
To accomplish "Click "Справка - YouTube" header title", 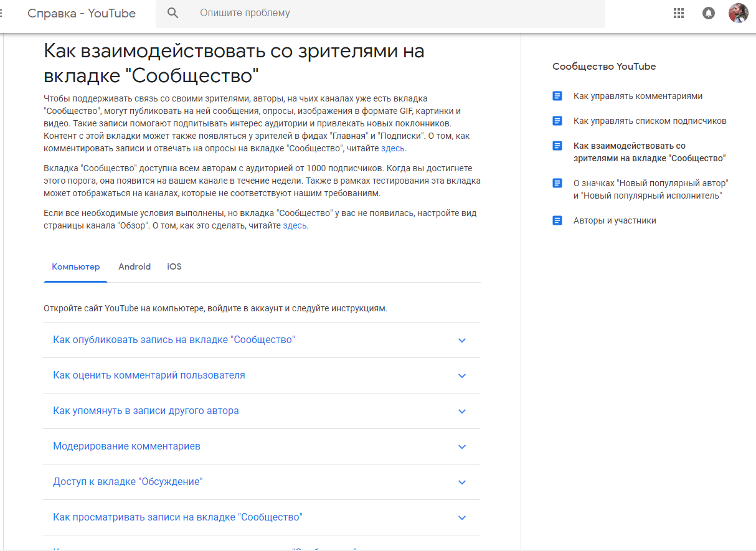I will tap(82, 13).
